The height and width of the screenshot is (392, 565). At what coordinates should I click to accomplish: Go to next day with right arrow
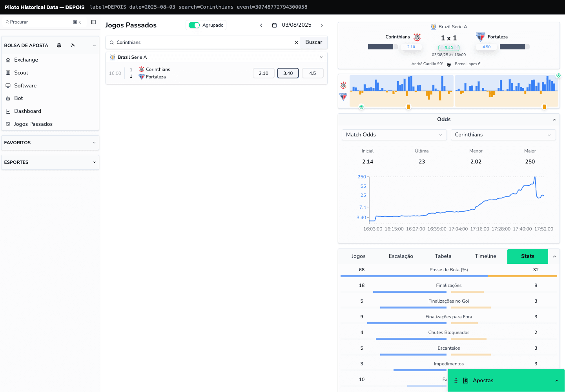[x=322, y=25]
